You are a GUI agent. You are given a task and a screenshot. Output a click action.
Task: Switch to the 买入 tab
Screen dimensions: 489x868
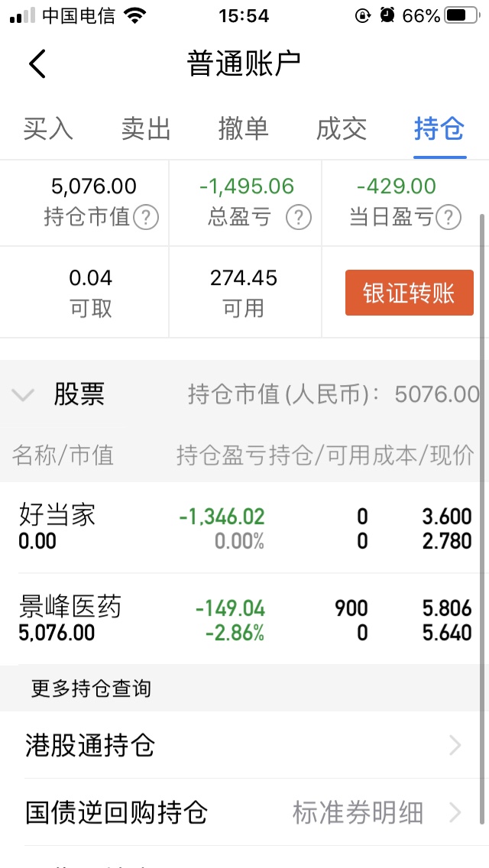point(48,129)
